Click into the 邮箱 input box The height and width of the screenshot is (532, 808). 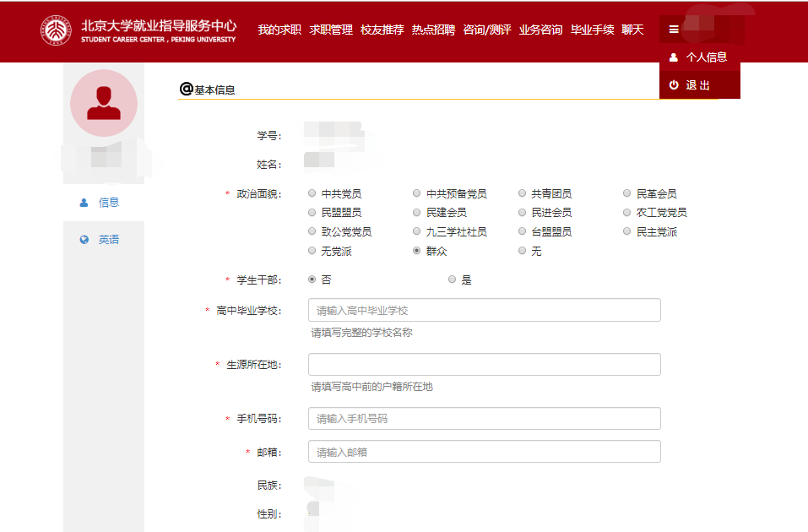pyautogui.click(x=484, y=452)
